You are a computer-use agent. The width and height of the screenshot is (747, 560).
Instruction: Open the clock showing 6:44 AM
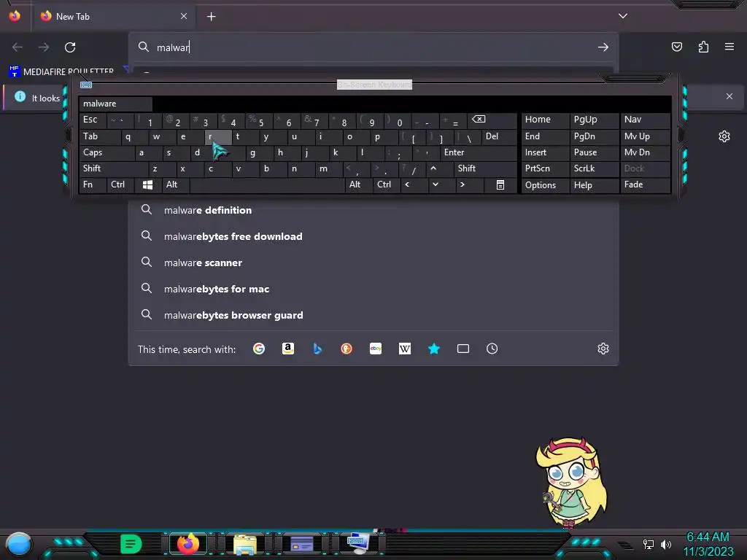coord(708,544)
